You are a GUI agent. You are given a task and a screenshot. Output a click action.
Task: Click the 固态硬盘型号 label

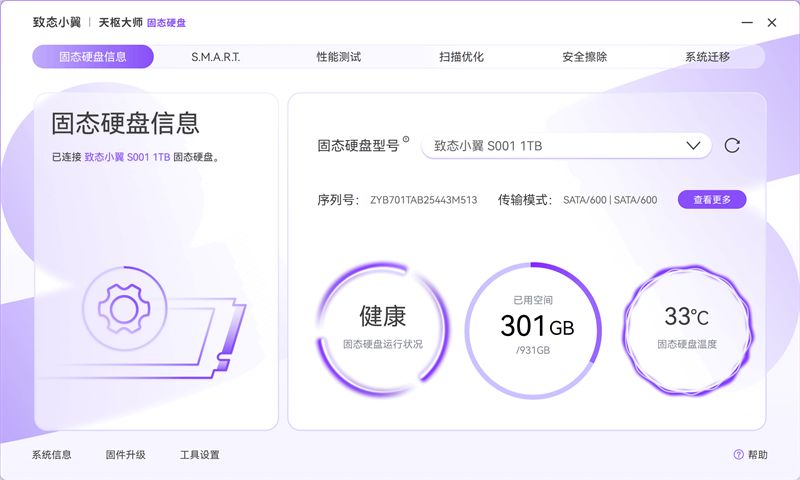coord(358,146)
